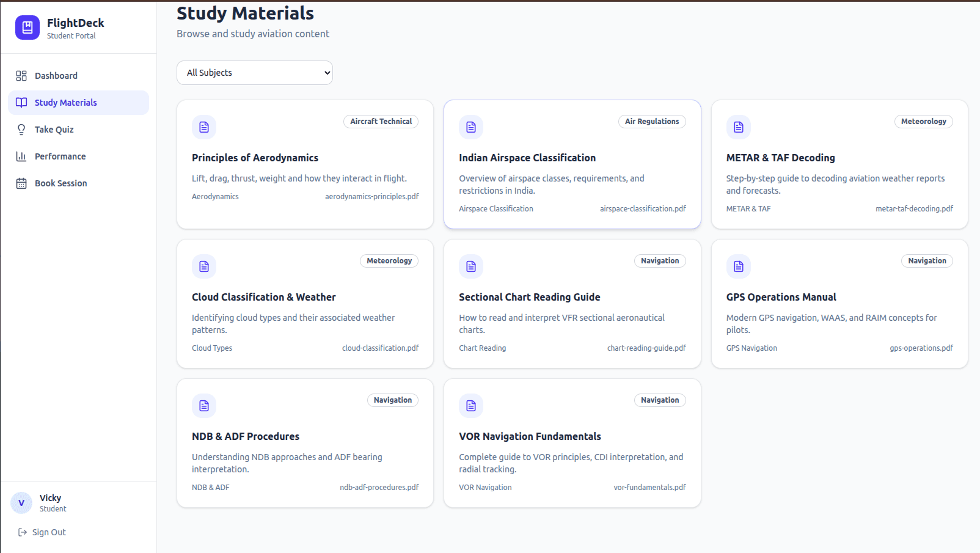This screenshot has width=980, height=553.
Task: Click document icon on GPS Operations Manual card
Action: coord(739,266)
